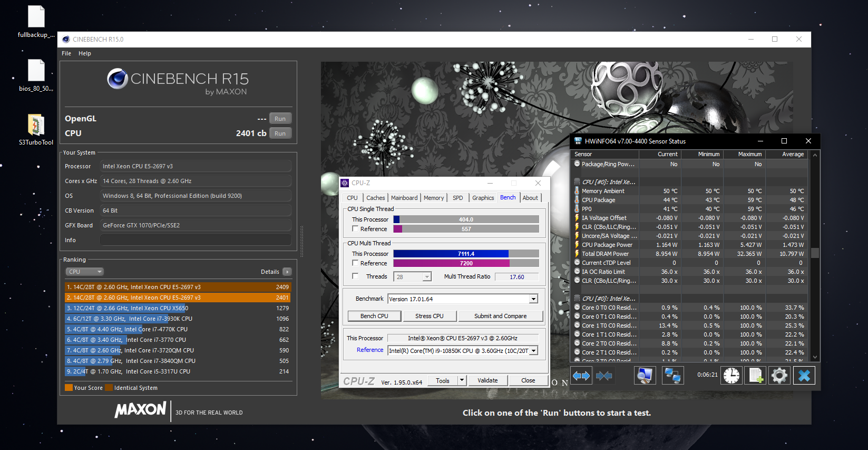This screenshot has height=450, width=868.
Task: Click the Close button in CPU-Z
Action: 528,380
